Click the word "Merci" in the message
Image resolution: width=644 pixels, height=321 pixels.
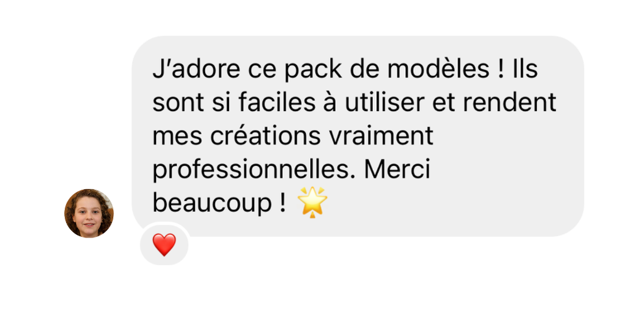pyautogui.click(x=397, y=169)
